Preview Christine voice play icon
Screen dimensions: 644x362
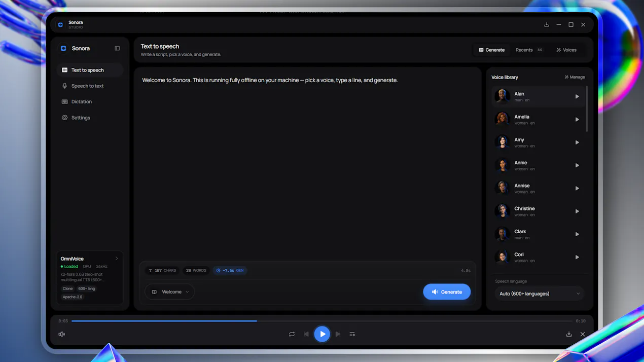coord(577,211)
